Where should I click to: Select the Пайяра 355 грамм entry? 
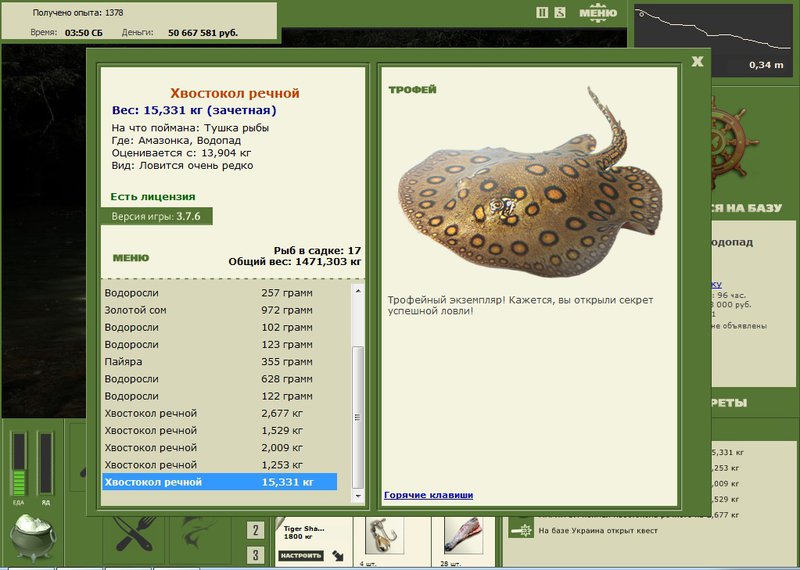click(x=219, y=362)
